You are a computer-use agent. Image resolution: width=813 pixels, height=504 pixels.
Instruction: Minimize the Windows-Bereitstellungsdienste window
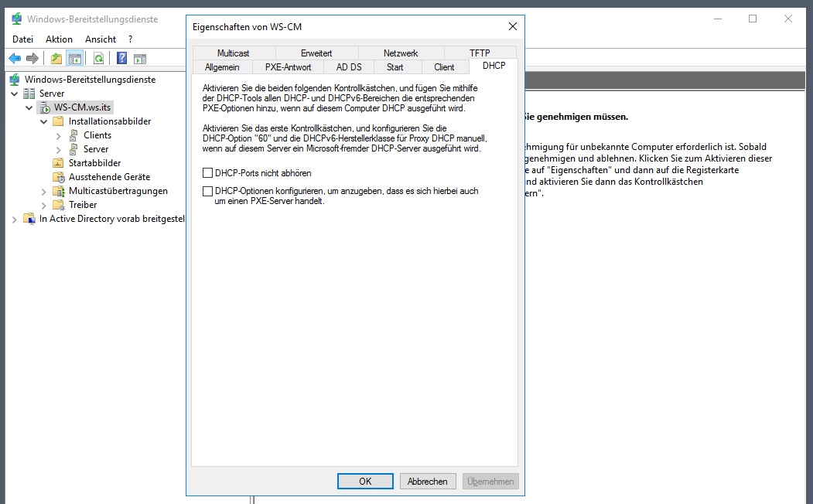click(718, 19)
